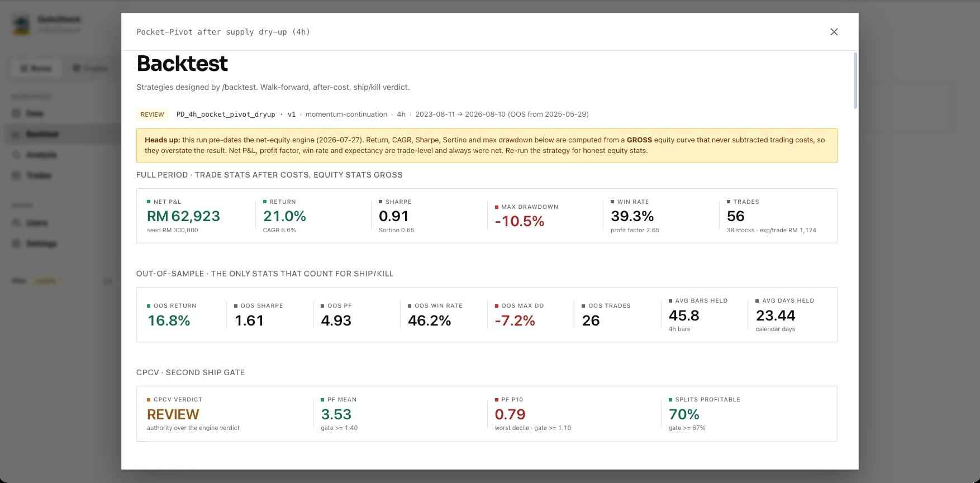Click the 'gate >= 1.40' threshold note

pos(339,428)
